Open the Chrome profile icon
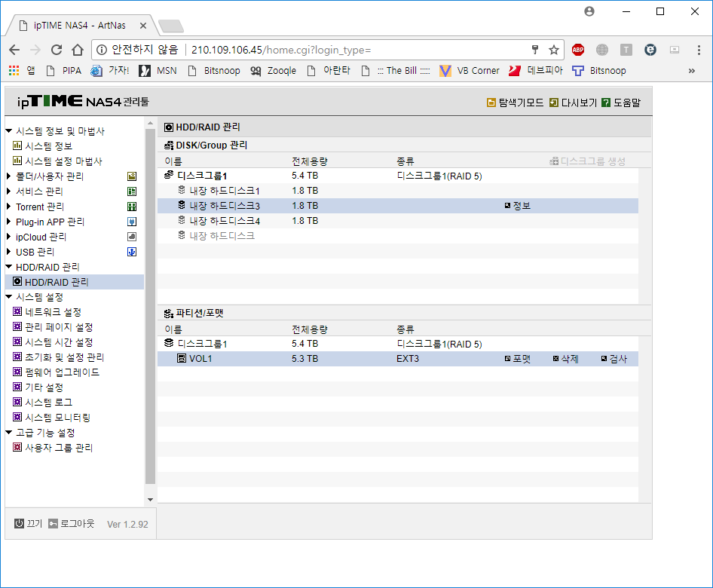This screenshot has height=588, width=713. [589, 11]
